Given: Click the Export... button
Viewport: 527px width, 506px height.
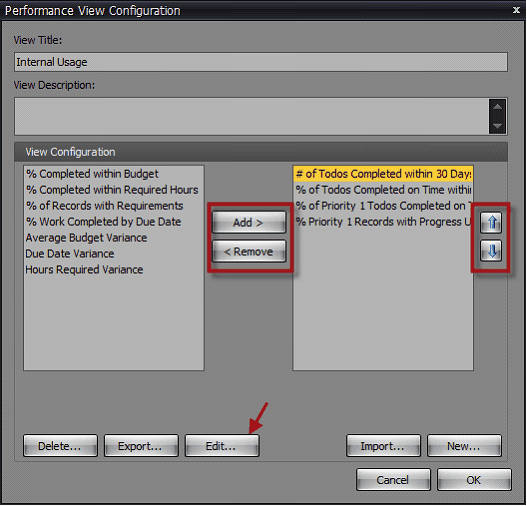Looking at the screenshot, I should pos(141,446).
